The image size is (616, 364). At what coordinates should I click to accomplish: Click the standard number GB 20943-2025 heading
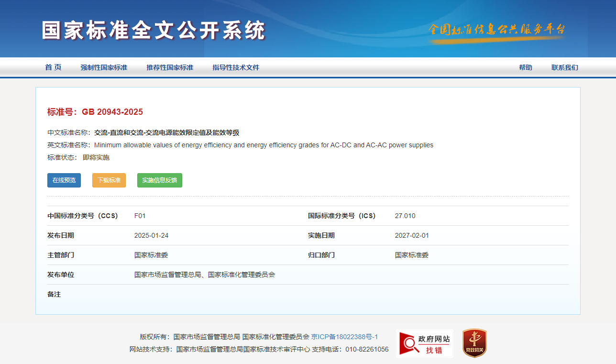tap(95, 112)
